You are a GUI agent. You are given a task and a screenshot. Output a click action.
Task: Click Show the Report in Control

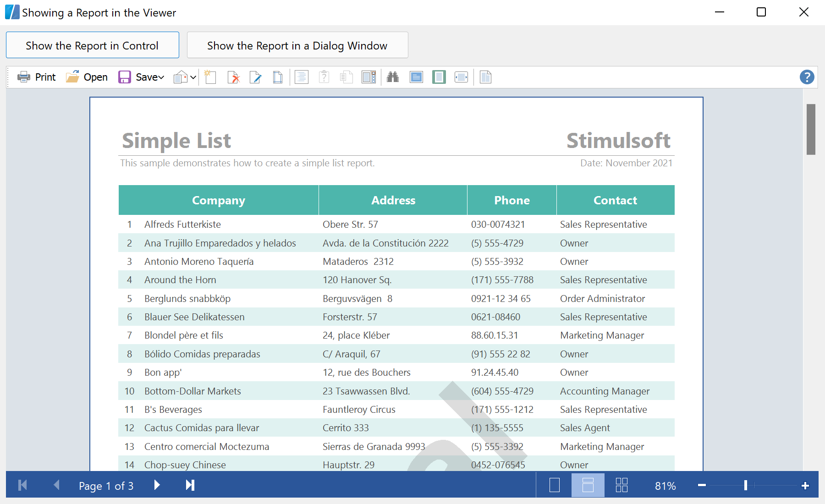click(93, 45)
